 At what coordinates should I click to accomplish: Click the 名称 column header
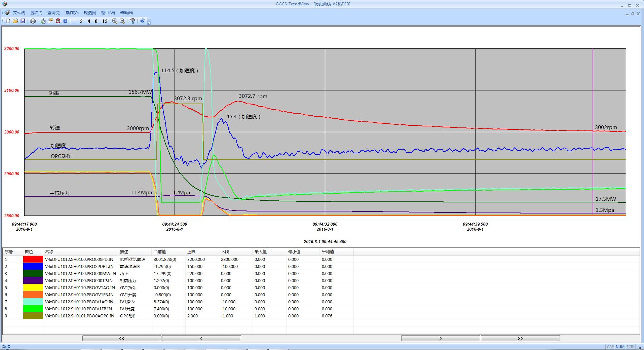pyautogui.click(x=81, y=251)
